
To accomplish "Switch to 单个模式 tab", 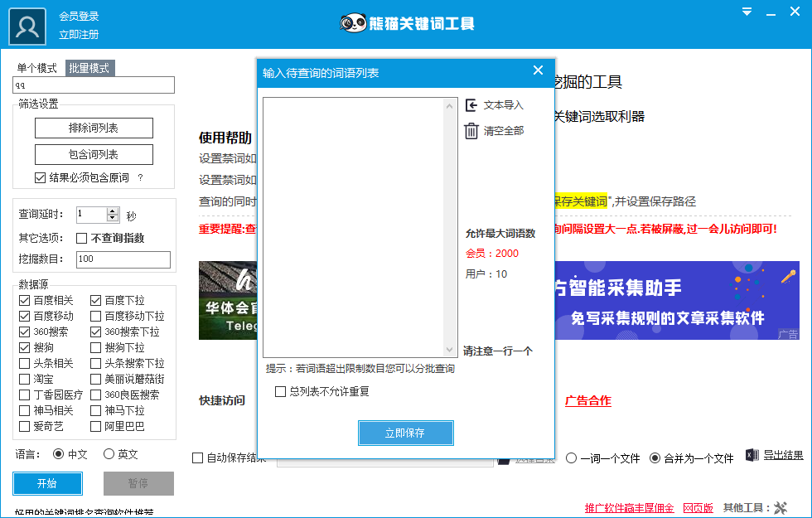I will point(36,68).
